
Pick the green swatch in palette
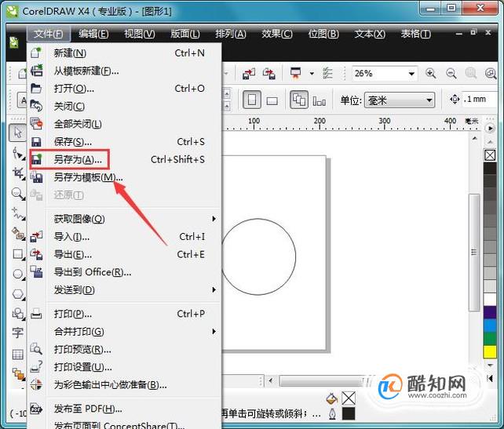[490, 339]
